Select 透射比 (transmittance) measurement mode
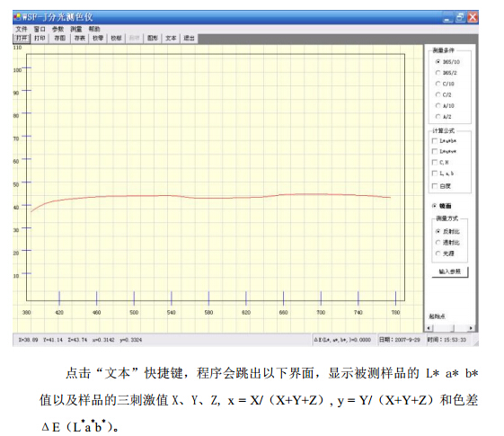Screen dimensions: 504x436 click(x=438, y=243)
